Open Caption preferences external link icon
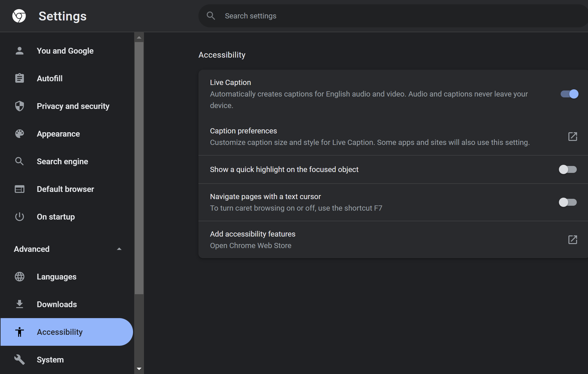Image resolution: width=588 pixels, height=374 pixels. click(x=573, y=137)
